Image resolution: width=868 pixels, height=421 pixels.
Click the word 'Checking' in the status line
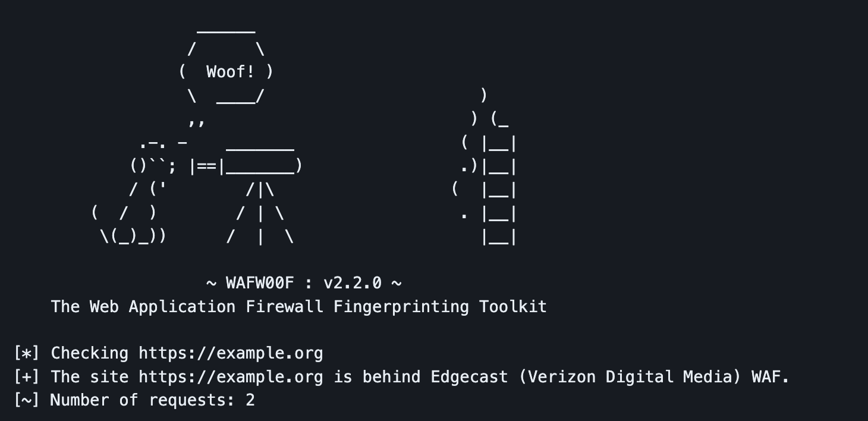pos(89,353)
